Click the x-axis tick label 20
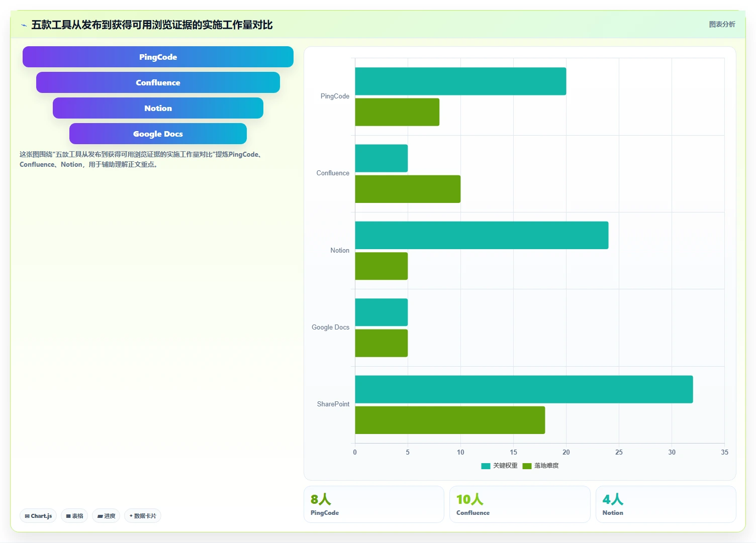 point(566,452)
